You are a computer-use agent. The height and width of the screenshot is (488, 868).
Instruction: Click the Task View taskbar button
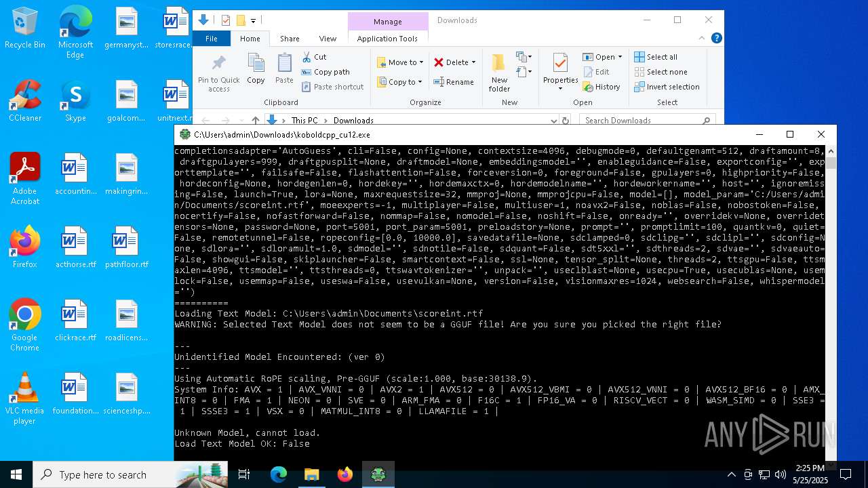pyautogui.click(x=244, y=474)
